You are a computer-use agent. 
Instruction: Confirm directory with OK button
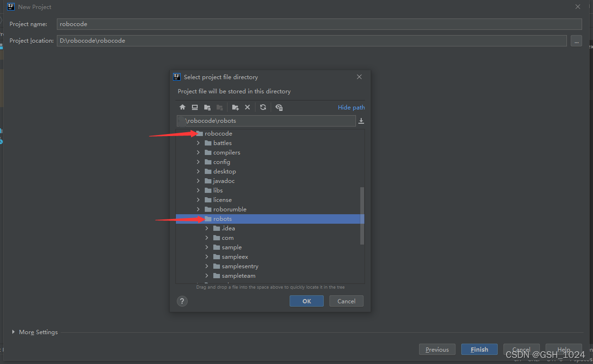click(307, 301)
